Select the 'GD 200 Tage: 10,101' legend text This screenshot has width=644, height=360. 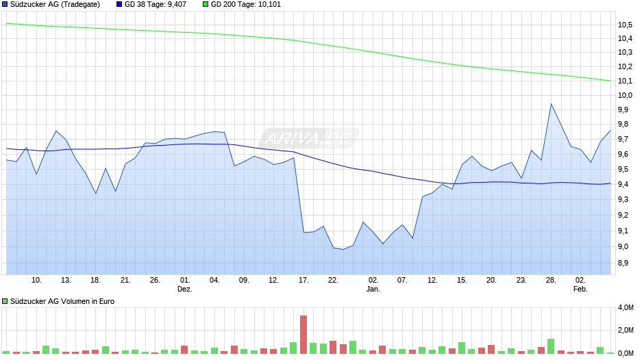click(245, 5)
